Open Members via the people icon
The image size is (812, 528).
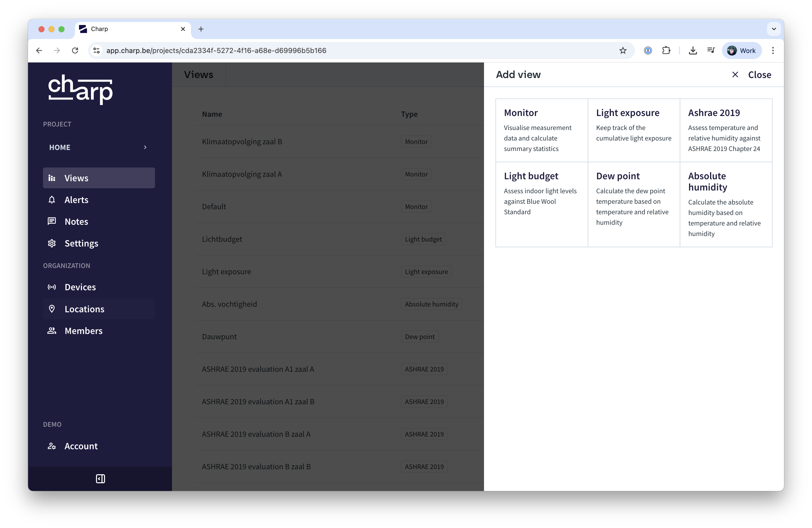pos(52,331)
